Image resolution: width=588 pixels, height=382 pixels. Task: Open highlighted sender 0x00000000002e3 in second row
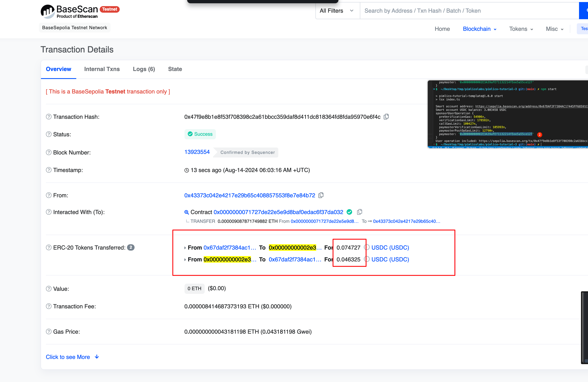[230, 259]
